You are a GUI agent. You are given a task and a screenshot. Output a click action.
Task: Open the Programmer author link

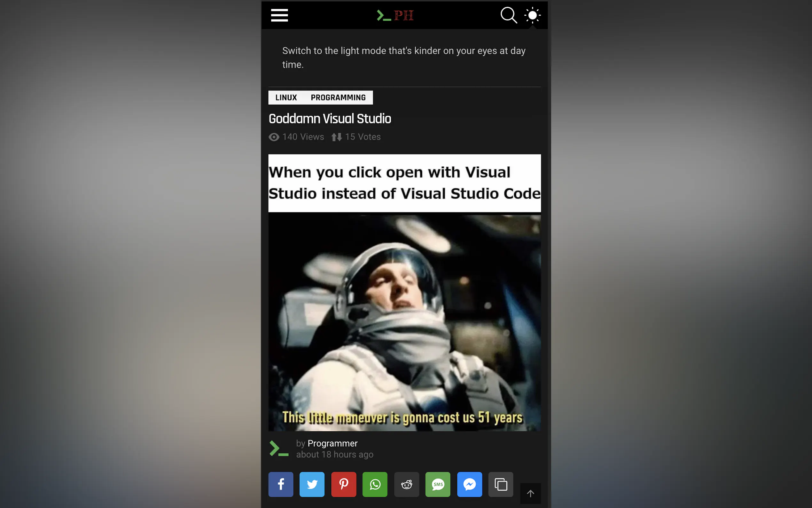coord(332,443)
